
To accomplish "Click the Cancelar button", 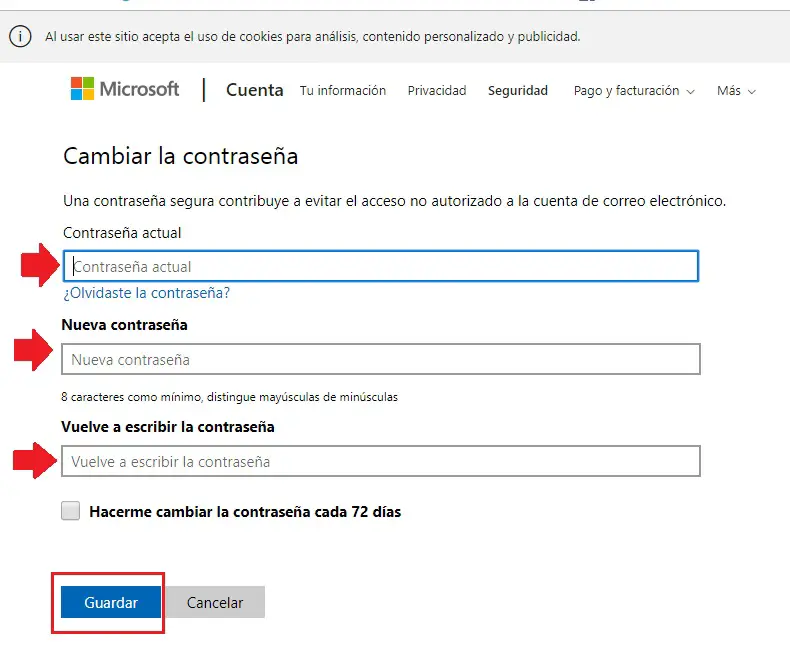I will click(215, 603).
